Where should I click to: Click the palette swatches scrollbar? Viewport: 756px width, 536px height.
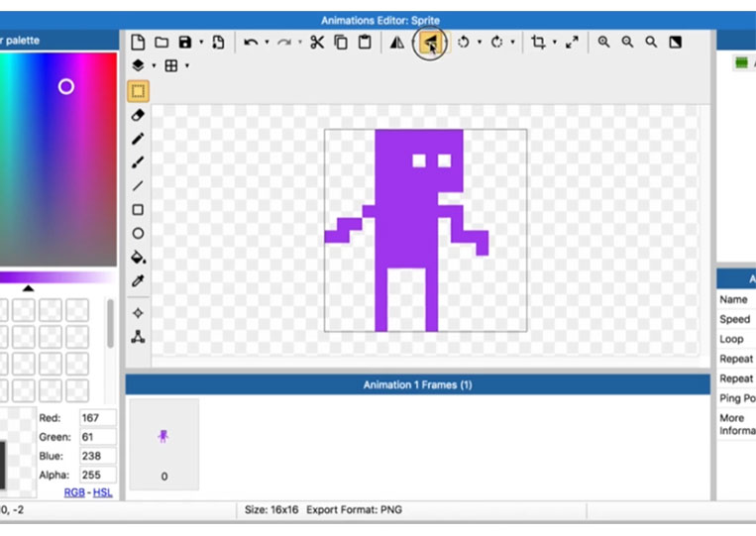pyautogui.click(x=110, y=323)
